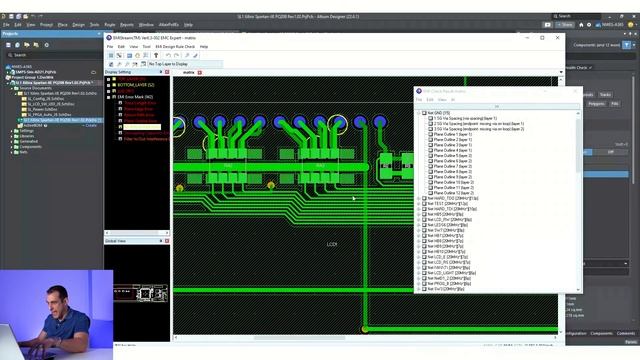
Task: Open Altium Route menu
Action: pos(110,25)
